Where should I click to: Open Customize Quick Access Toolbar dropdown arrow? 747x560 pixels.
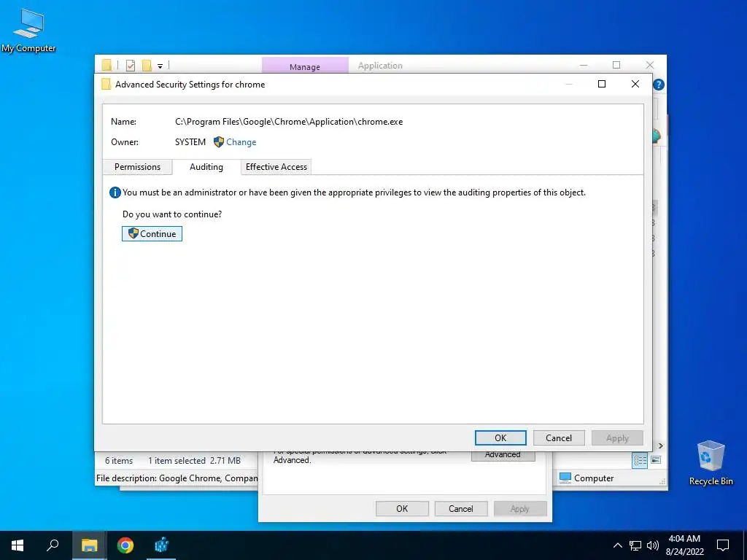tap(160, 66)
